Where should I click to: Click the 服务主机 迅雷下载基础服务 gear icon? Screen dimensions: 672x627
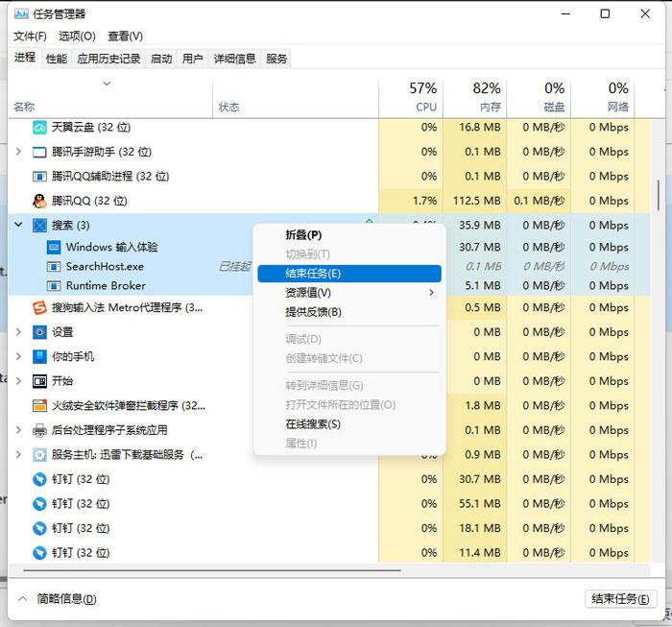coord(39,454)
